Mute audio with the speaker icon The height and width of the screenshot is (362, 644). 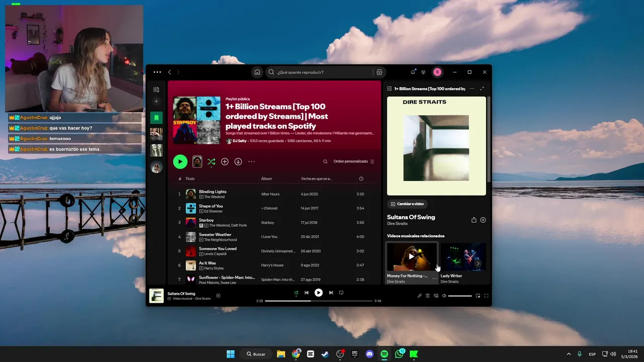tap(444, 296)
